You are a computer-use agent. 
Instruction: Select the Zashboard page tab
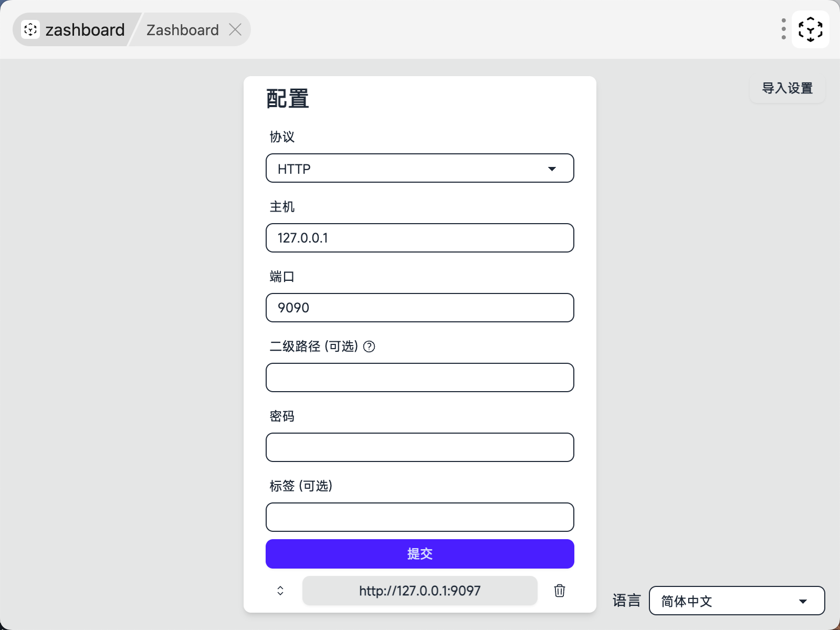[x=182, y=30]
